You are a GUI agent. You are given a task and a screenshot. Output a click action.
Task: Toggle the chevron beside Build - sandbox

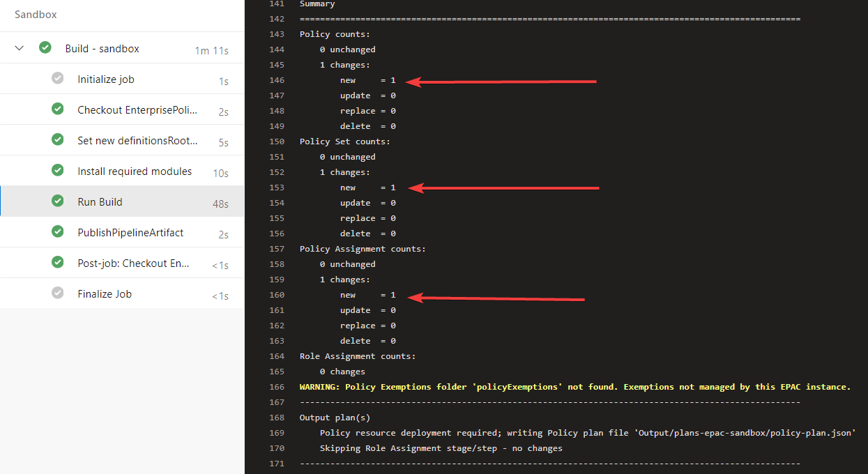[18, 47]
